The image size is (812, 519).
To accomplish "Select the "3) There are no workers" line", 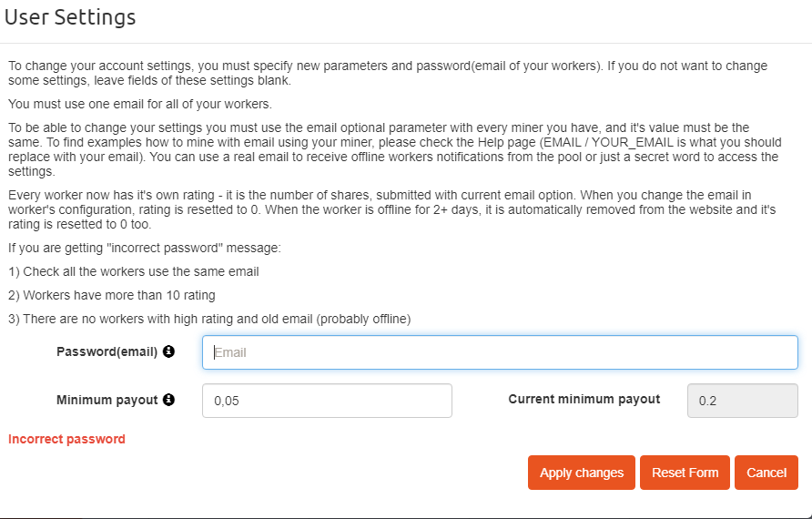I will (209, 319).
